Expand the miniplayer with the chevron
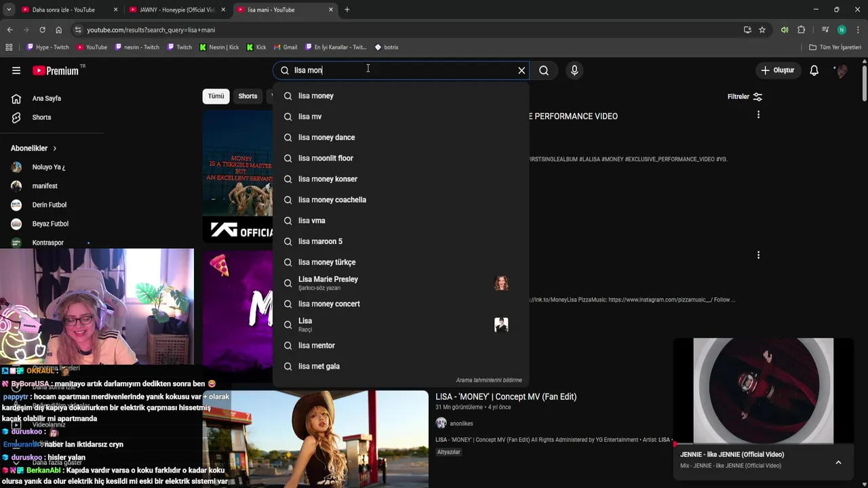 tap(838, 462)
